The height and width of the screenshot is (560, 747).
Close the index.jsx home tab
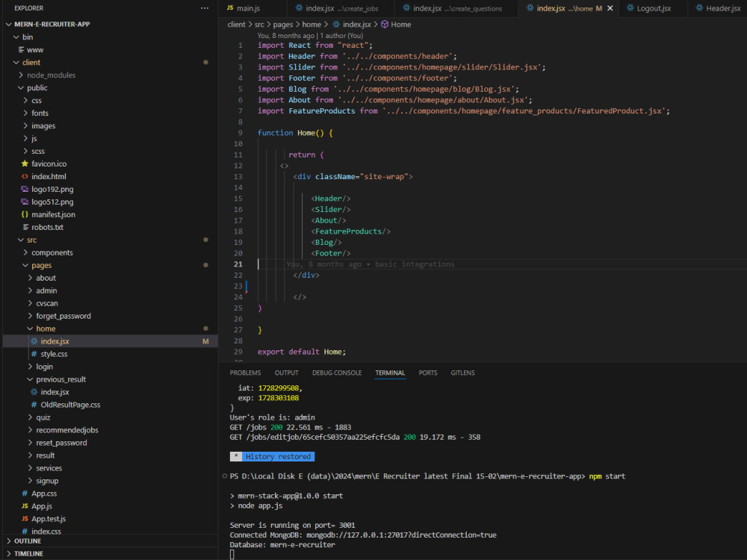[610, 8]
